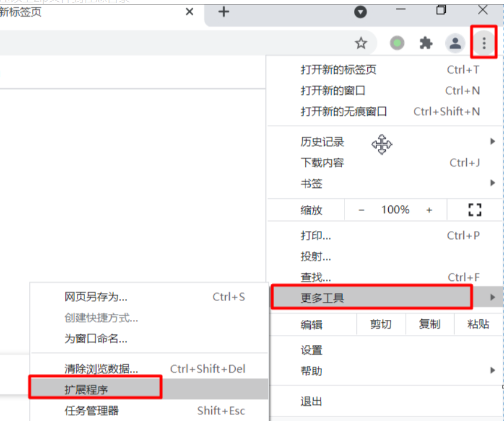504x421 pixels.
Task: Open 下载内容 menu item
Action: [x=385, y=163]
